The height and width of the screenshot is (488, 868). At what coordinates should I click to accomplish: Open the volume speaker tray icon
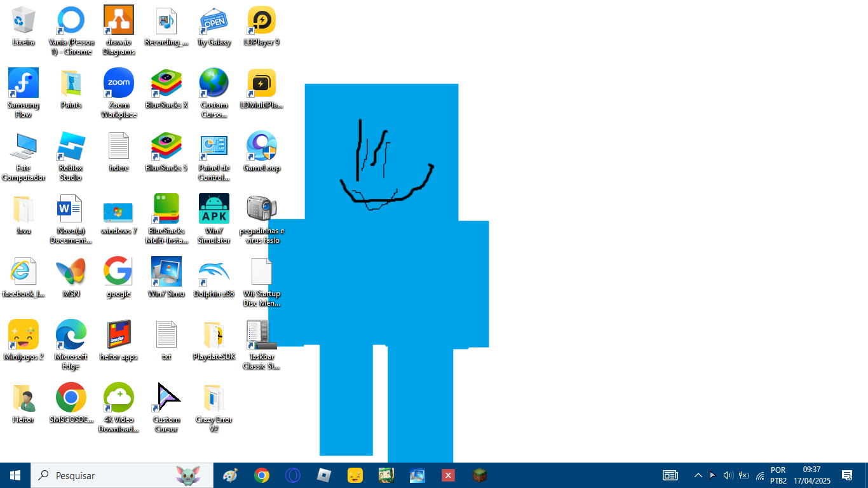tap(728, 475)
